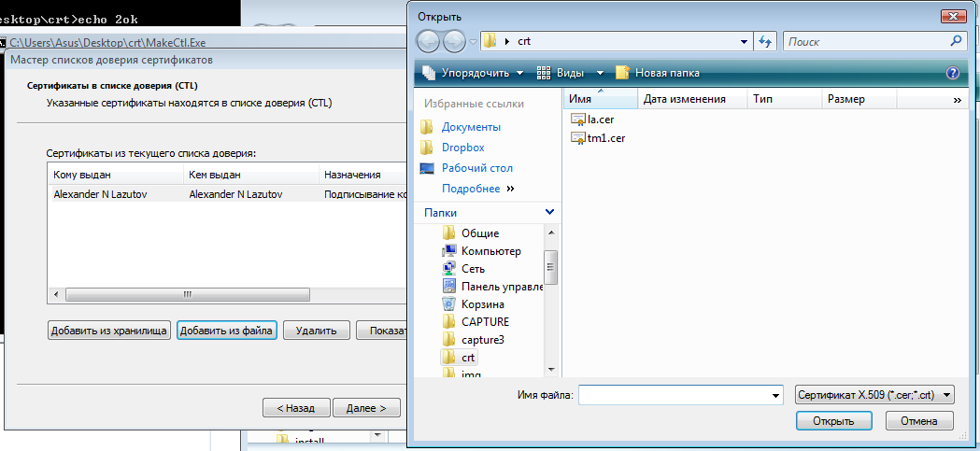Sort by Тип column header
This screenshot has width=980, height=451.
pos(785,99)
